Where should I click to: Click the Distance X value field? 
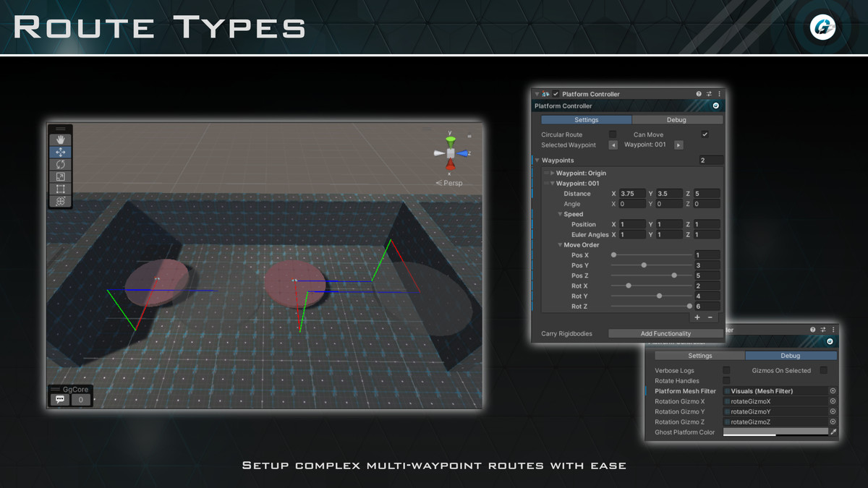(632, 194)
